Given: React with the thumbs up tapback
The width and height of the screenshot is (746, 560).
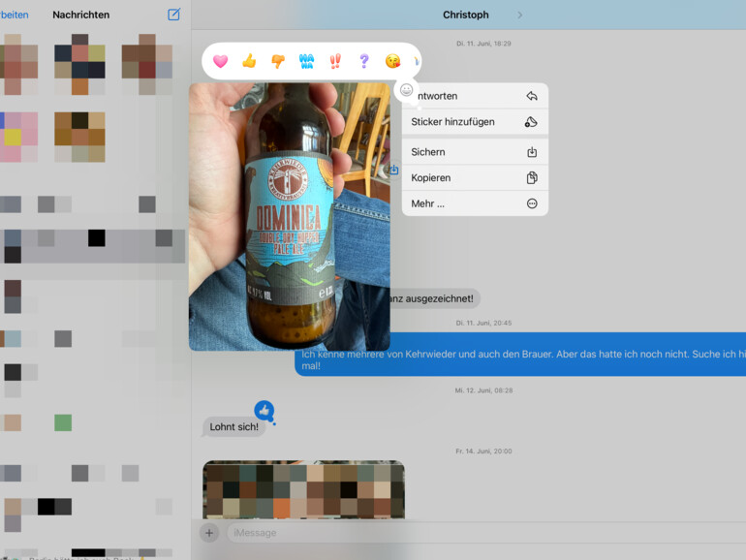Looking at the screenshot, I should point(249,61).
